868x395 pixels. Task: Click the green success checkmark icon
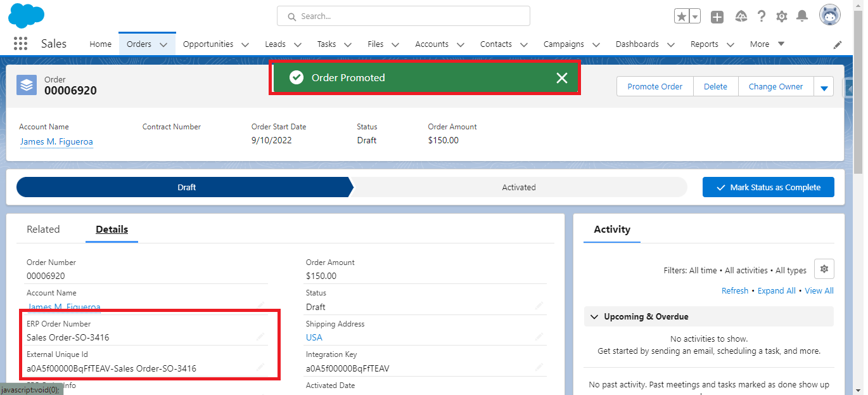296,77
